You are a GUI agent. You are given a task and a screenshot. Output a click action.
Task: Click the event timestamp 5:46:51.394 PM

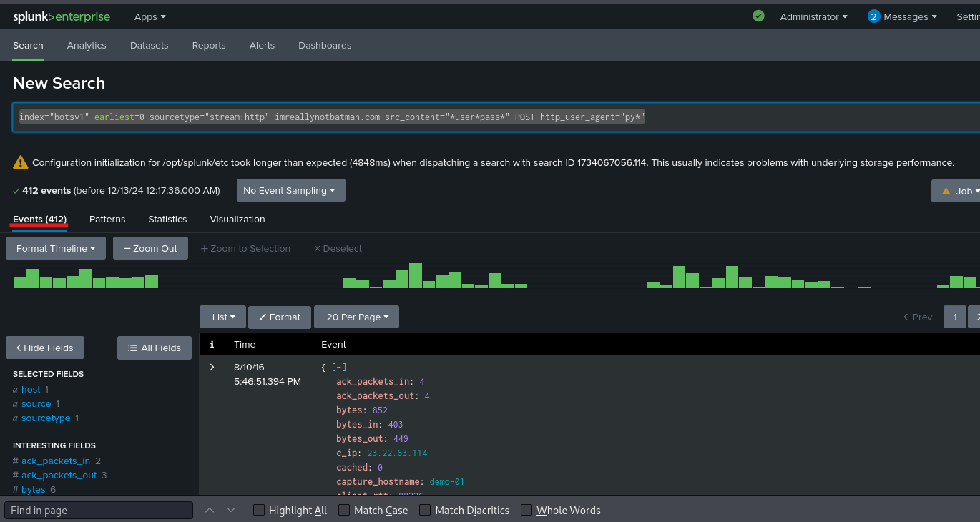(268, 381)
